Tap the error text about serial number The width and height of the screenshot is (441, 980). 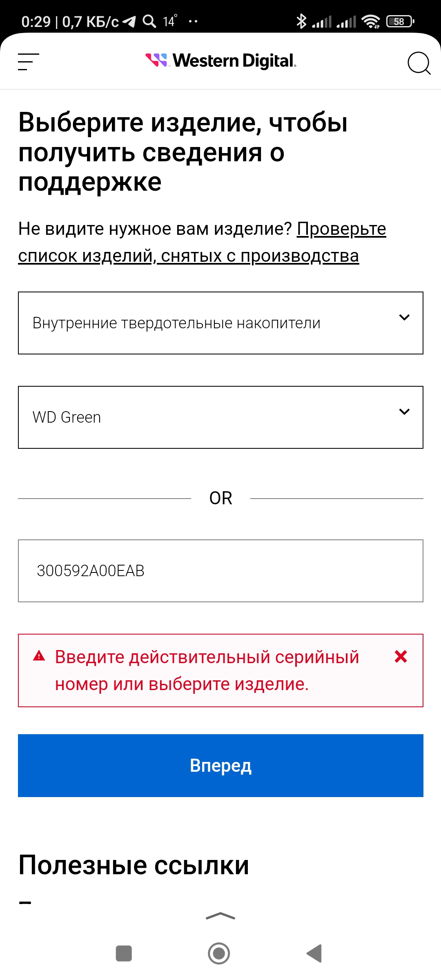207,670
